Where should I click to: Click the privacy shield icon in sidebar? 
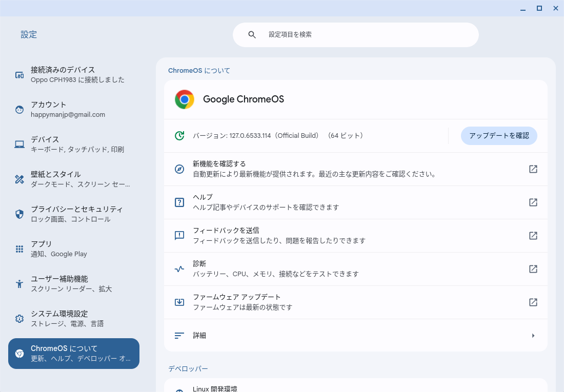[x=19, y=214]
